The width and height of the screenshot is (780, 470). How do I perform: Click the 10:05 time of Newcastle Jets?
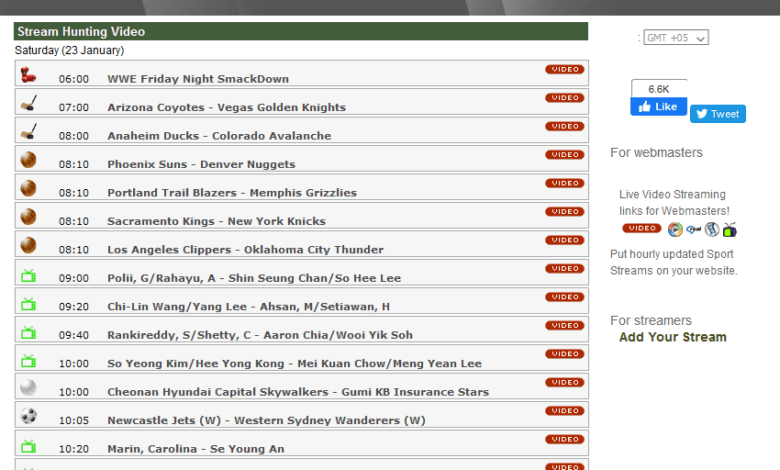tap(74, 420)
